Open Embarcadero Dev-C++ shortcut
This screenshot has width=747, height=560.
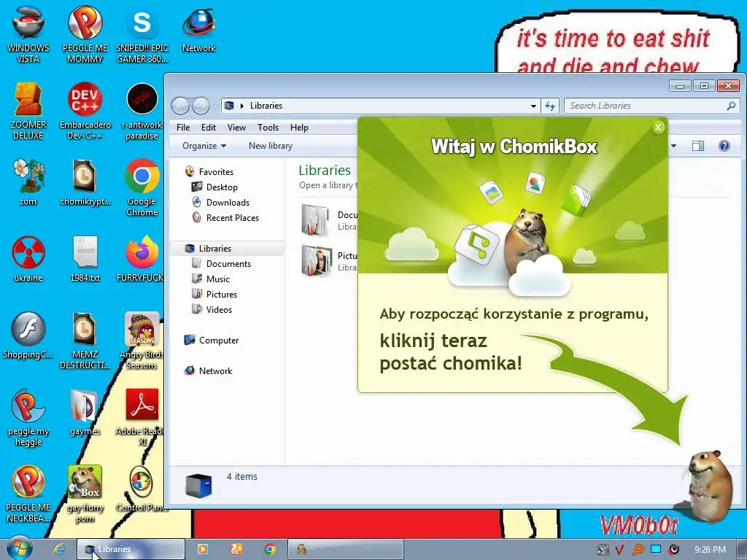click(85, 112)
